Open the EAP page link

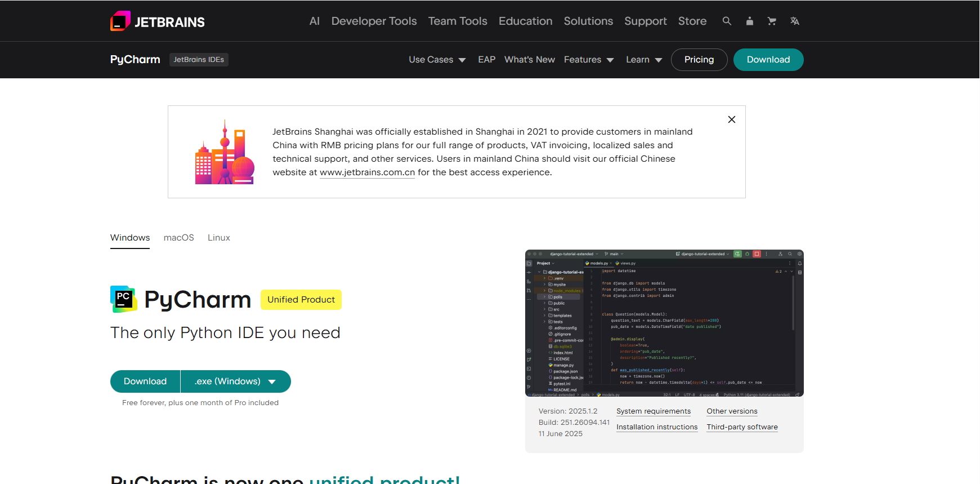[486, 60]
